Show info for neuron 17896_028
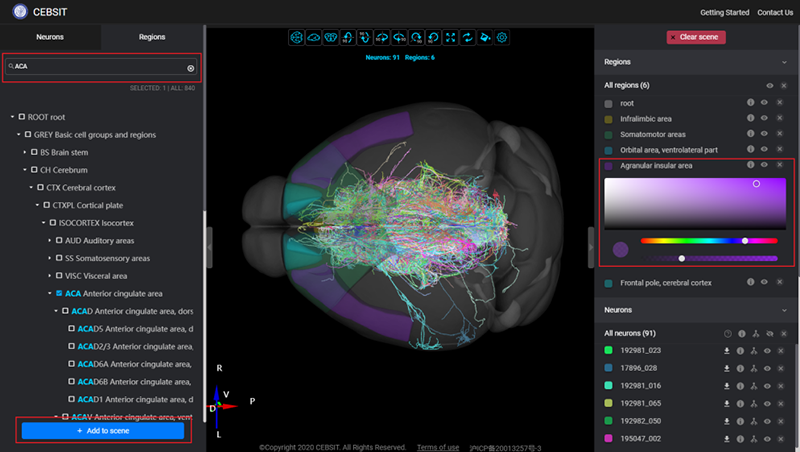The image size is (800, 452). (x=741, y=369)
